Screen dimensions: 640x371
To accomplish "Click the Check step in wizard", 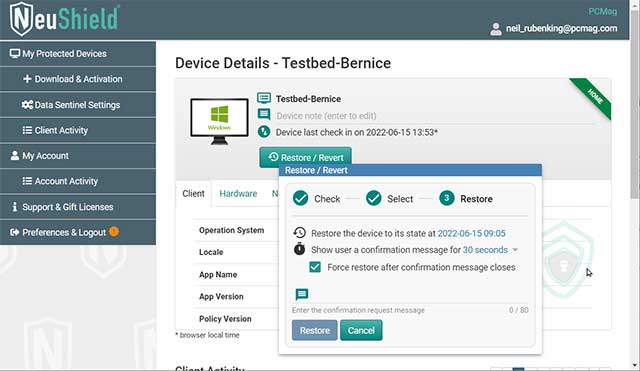I will 317,199.
